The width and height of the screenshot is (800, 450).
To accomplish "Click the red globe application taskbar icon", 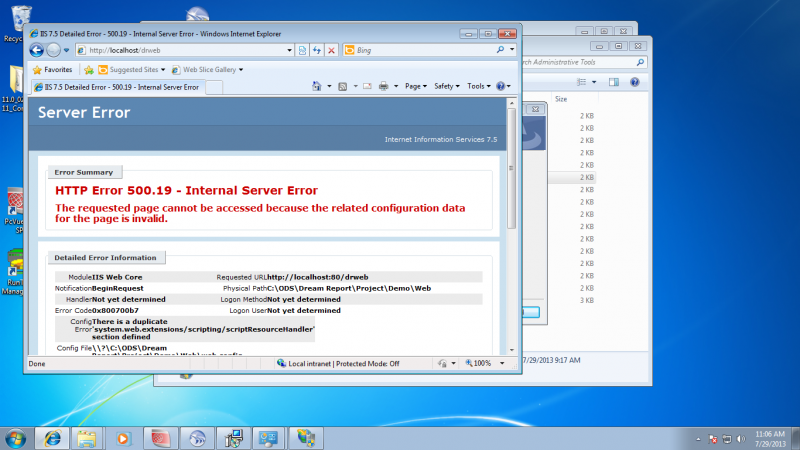I will pos(160,438).
